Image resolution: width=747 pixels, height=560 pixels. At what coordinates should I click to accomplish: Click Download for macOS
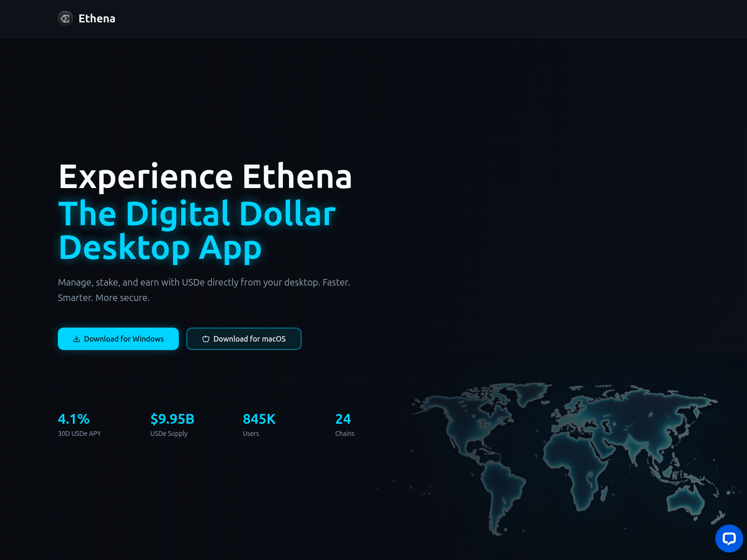(244, 339)
